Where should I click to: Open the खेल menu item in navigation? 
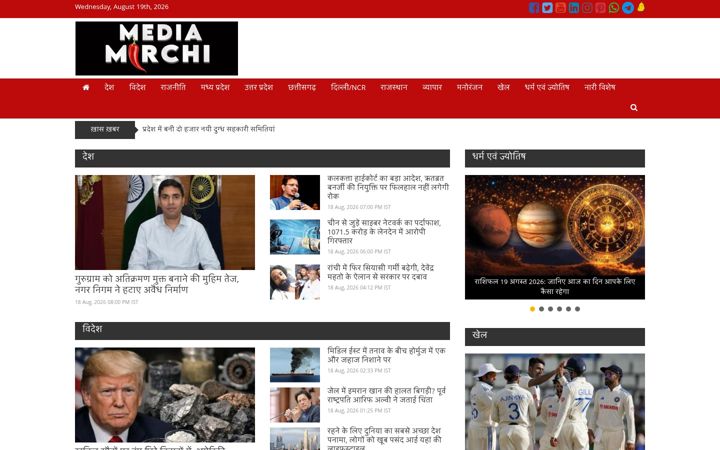[x=503, y=87]
